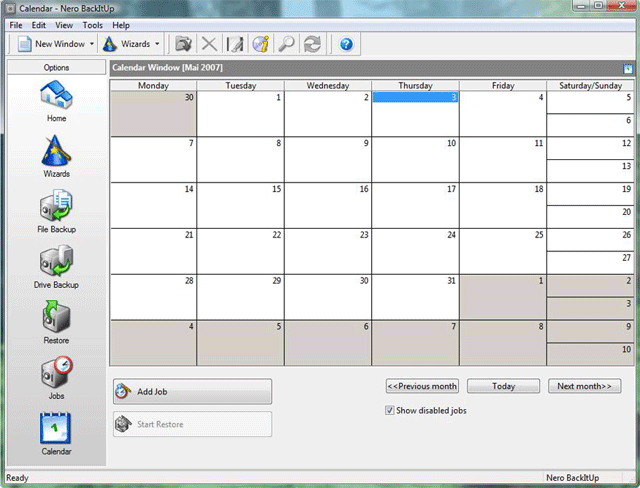Screen dimensions: 640x488
Task: Open the Tools menu
Action: tap(93, 25)
